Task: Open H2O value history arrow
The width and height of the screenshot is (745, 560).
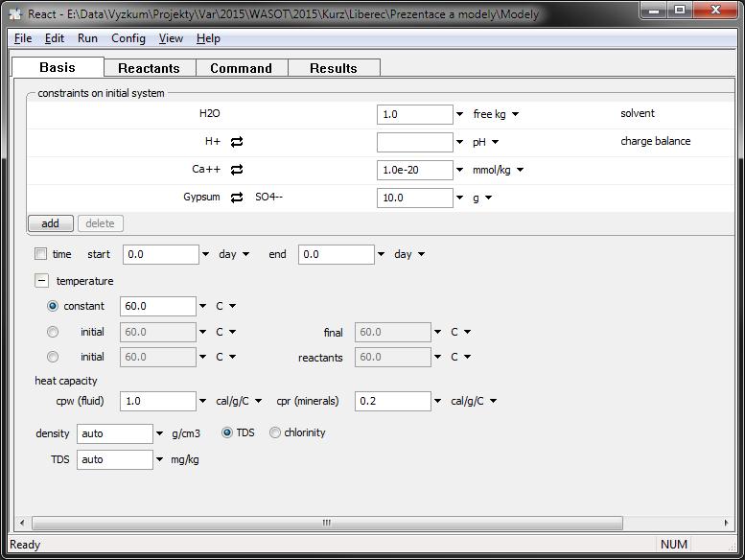Action: click(459, 114)
